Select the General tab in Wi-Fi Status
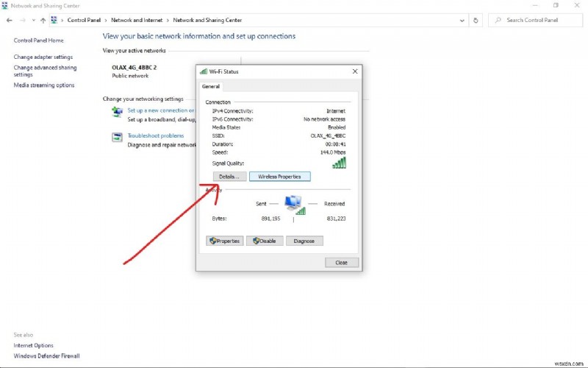 [x=211, y=86]
